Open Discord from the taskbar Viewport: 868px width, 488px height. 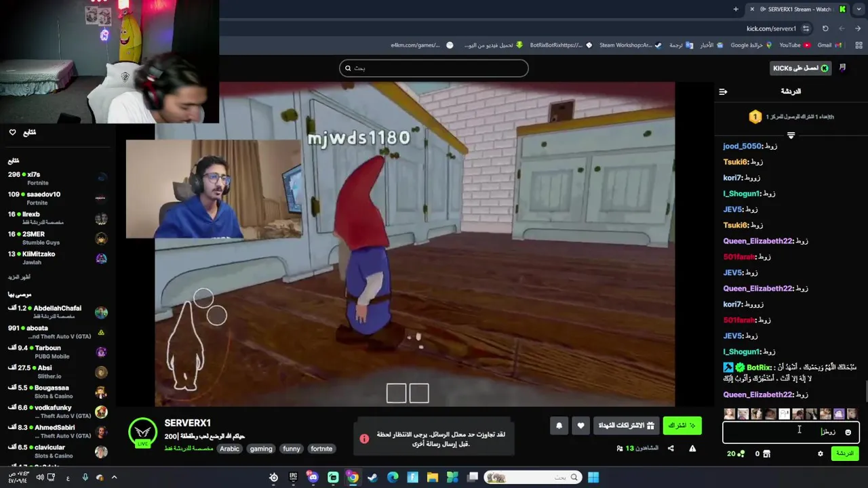(313, 477)
